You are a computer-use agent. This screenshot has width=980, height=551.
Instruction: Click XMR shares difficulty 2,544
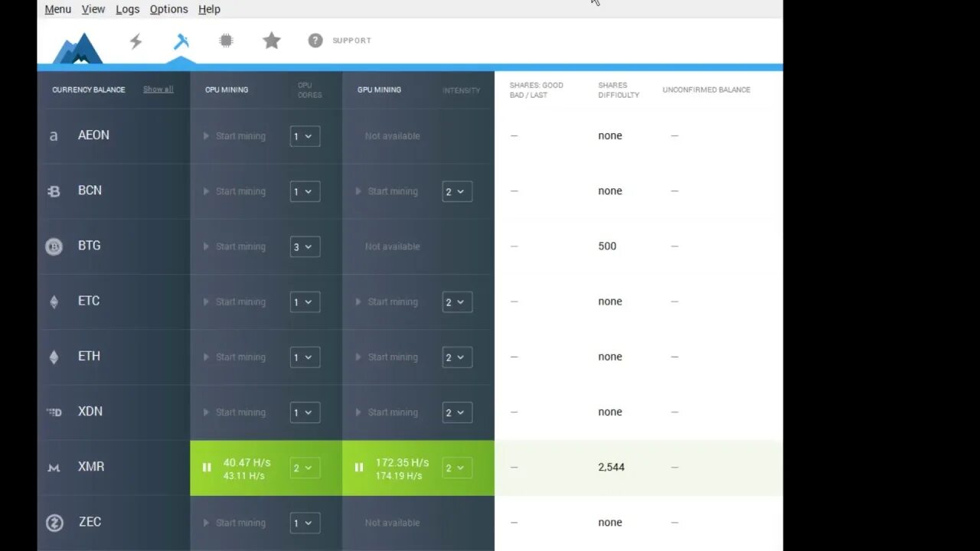click(x=612, y=467)
